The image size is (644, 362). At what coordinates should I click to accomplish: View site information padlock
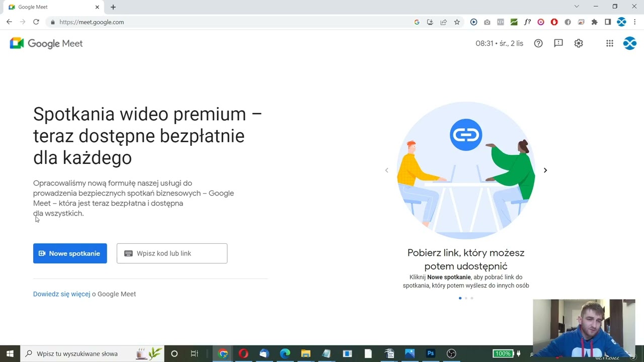(52, 22)
